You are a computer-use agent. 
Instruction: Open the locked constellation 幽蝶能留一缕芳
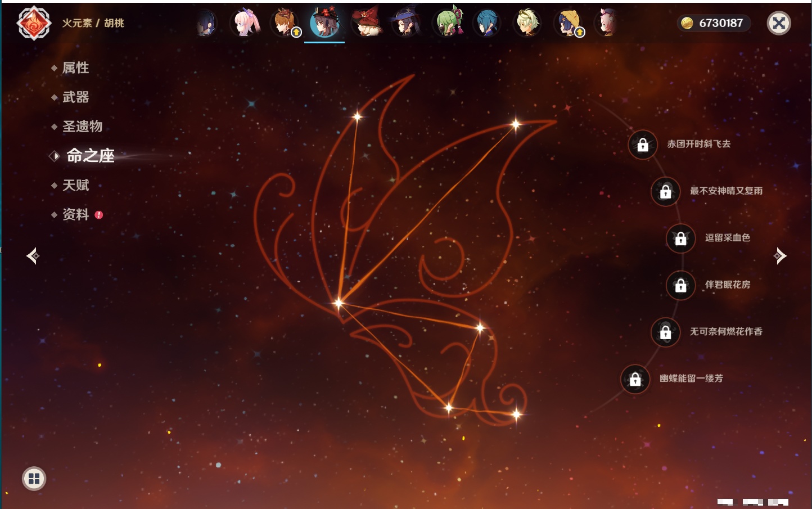click(635, 379)
